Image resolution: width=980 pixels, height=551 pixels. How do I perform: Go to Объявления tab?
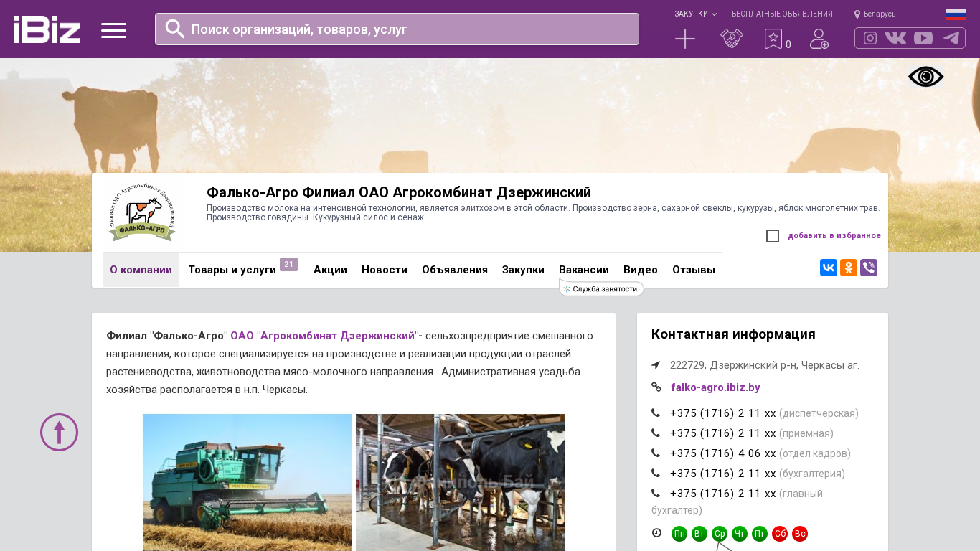(455, 270)
